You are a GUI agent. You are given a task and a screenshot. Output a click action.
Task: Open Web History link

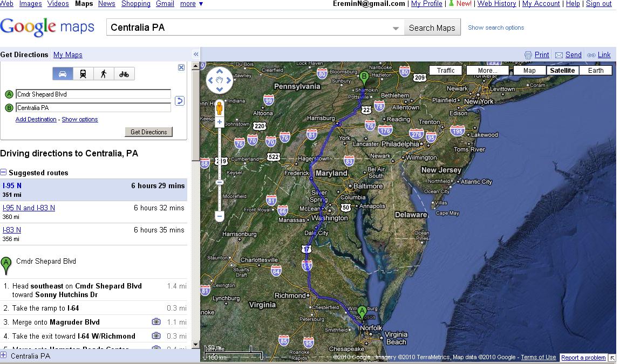496,4
